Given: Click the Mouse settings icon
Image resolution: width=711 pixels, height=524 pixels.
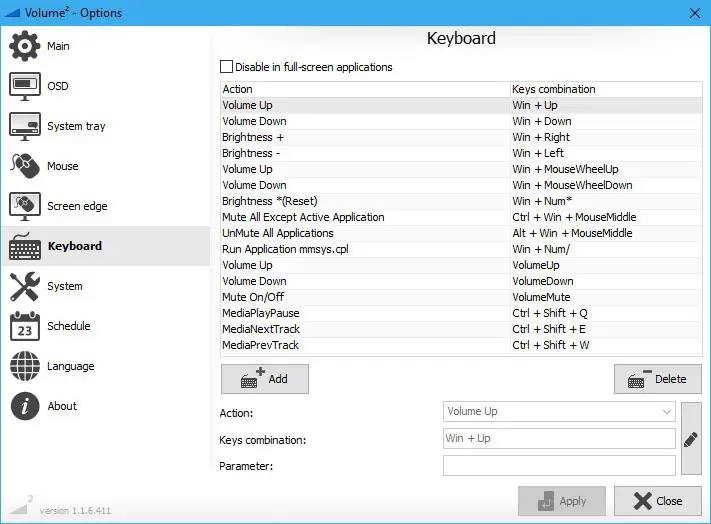Looking at the screenshot, I should (x=24, y=166).
